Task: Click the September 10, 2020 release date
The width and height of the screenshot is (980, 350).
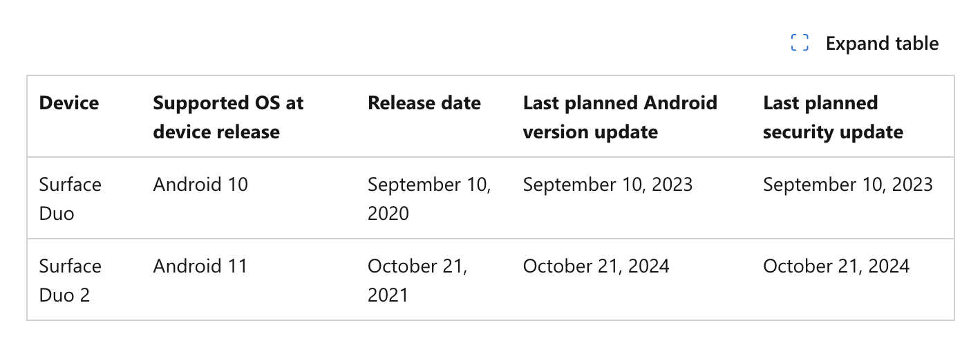Action: click(x=429, y=199)
